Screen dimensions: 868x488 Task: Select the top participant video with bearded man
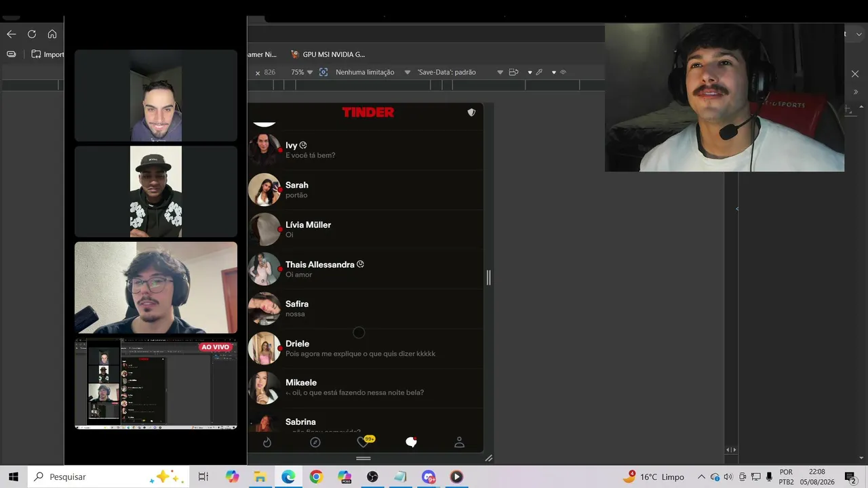click(156, 96)
